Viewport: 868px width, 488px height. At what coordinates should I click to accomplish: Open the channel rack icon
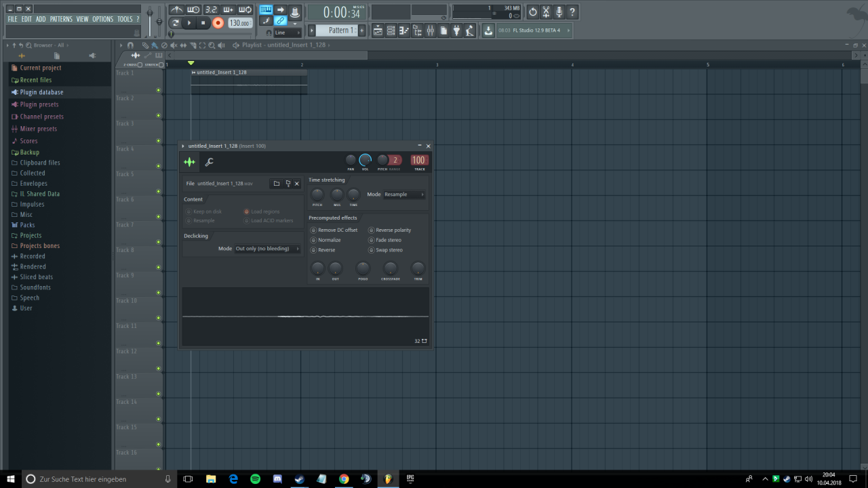(391, 30)
